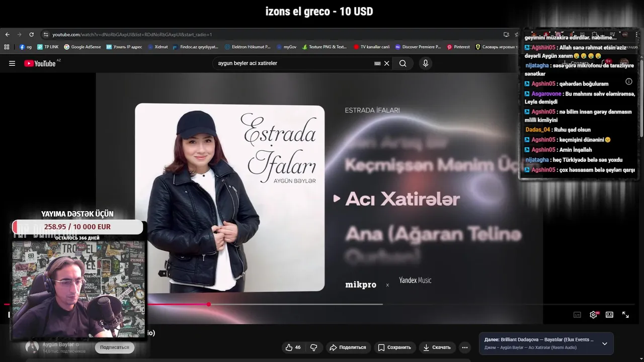Click chat message 'Ruhu şad olsun'
The height and width of the screenshot is (362, 644).
[x=572, y=130]
